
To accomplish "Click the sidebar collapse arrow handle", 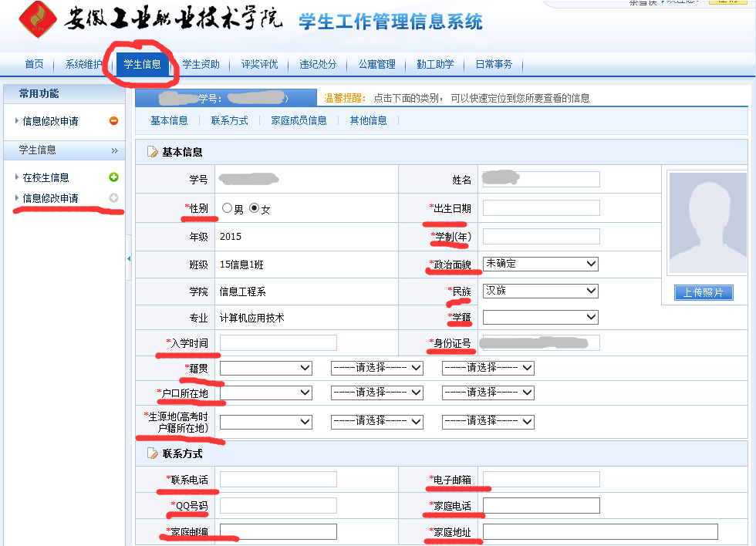I will [x=129, y=258].
